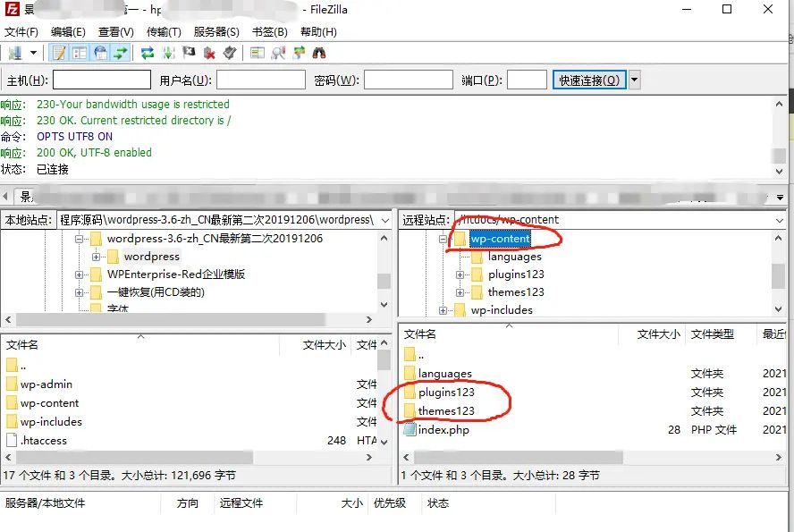This screenshot has height=532, width=794.
Task: Toggle the remote directory tree display
Action: (101, 53)
